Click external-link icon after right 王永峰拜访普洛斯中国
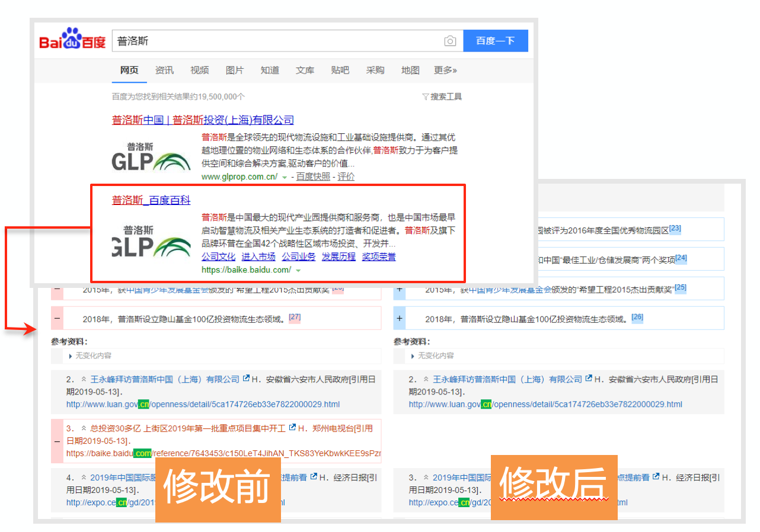The width and height of the screenshot is (760, 532). coord(589,379)
